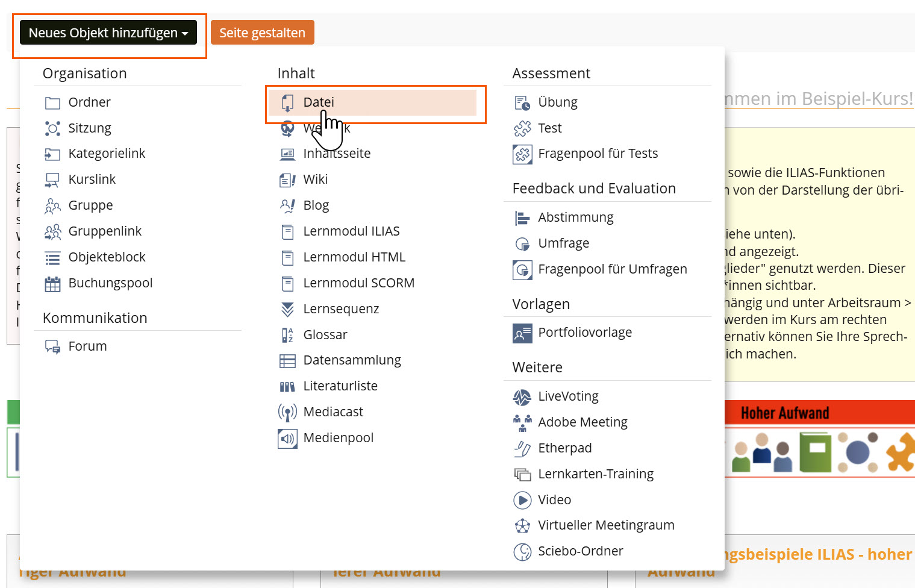Click the Sitzung icon

click(x=53, y=128)
